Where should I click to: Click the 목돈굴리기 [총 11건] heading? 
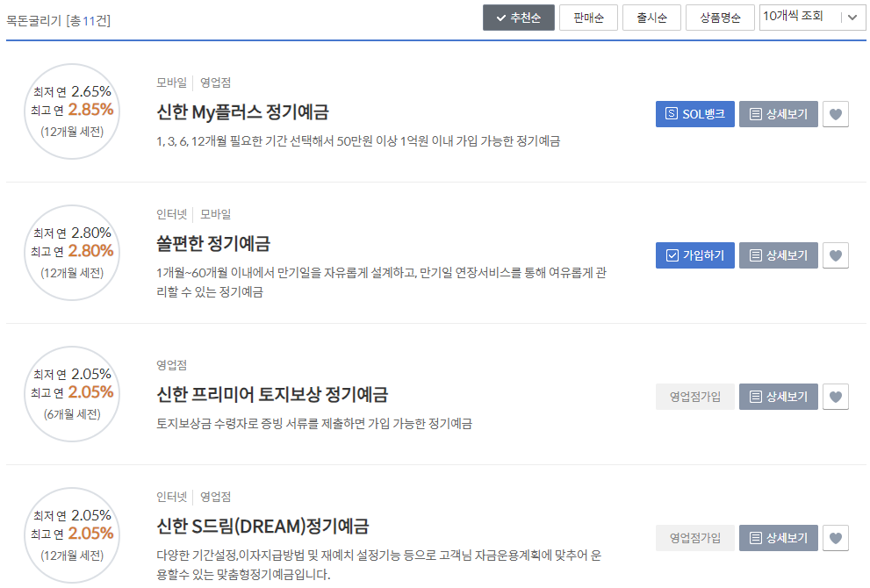click(58, 20)
